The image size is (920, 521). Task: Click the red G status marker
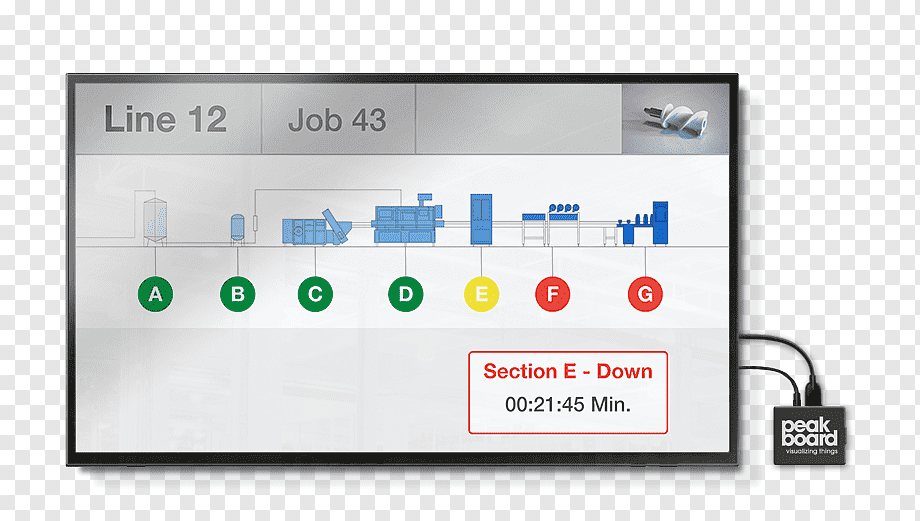[x=645, y=294]
